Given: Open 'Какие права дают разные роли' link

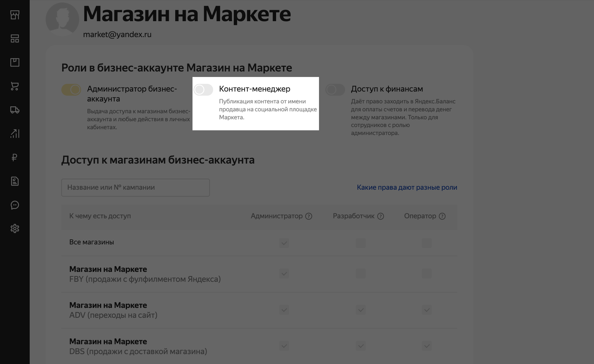Looking at the screenshot, I should coord(407,187).
